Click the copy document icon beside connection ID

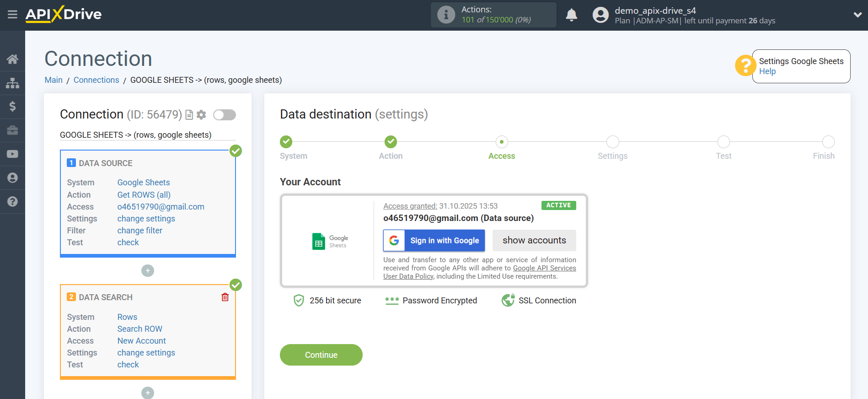pos(189,115)
